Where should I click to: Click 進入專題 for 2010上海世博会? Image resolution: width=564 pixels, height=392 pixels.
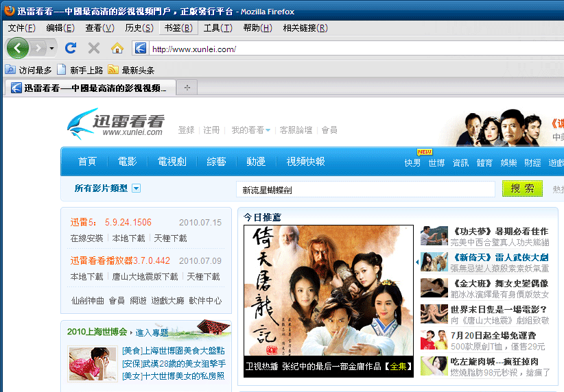pyautogui.click(x=152, y=332)
